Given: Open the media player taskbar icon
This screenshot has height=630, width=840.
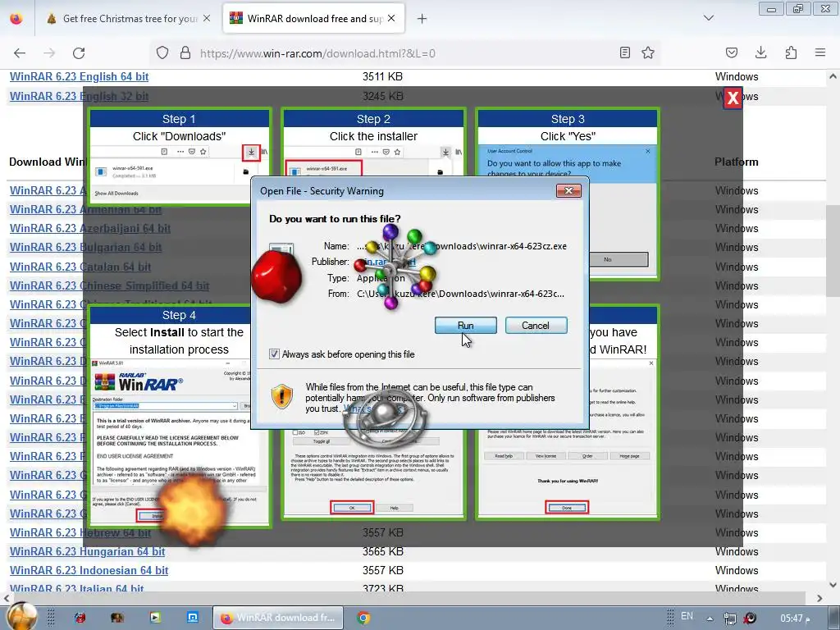Looking at the screenshot, I should pos(155,618).
